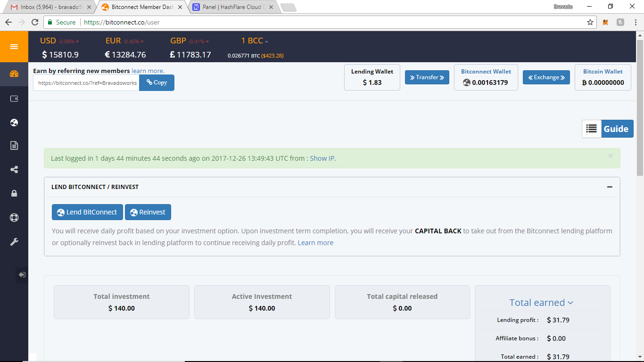Click the BCC rate '0.026771 BTC'
The image size is (644, 362).
[244, 56]
